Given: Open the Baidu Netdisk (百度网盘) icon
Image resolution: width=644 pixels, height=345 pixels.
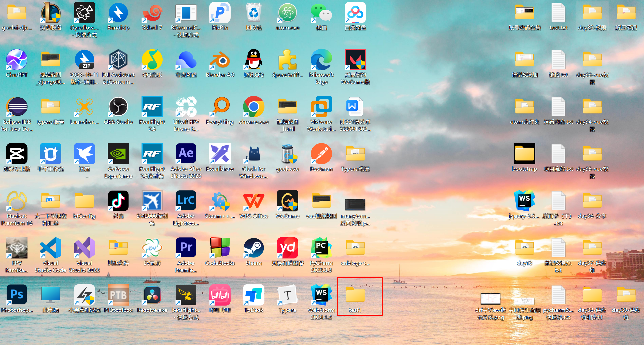Looking at the screenshot, I should (355, 13).
